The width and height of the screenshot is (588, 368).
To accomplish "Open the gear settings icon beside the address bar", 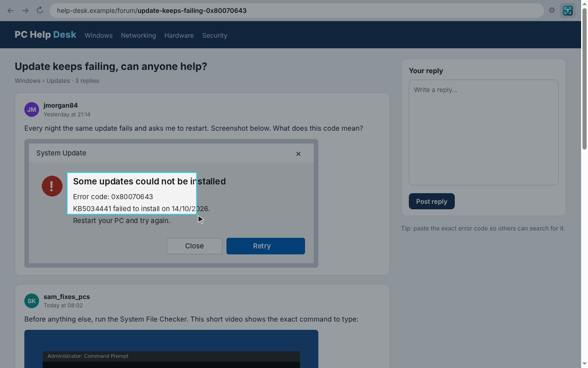I will pyautogui.click(x=552, y=11).
